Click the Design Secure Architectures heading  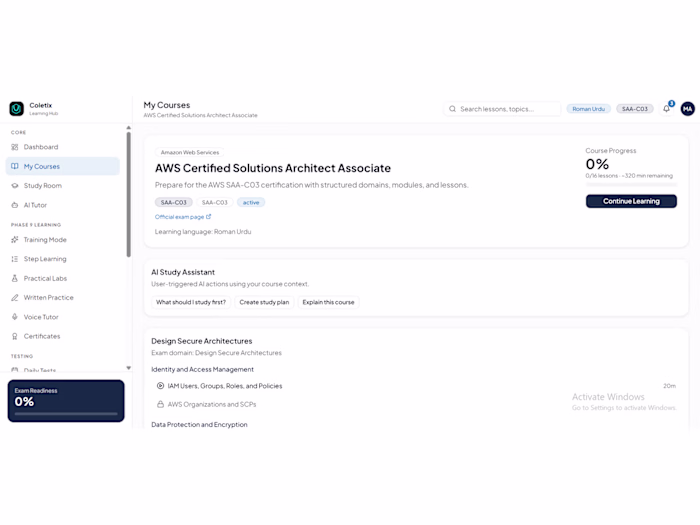point(202,341)
